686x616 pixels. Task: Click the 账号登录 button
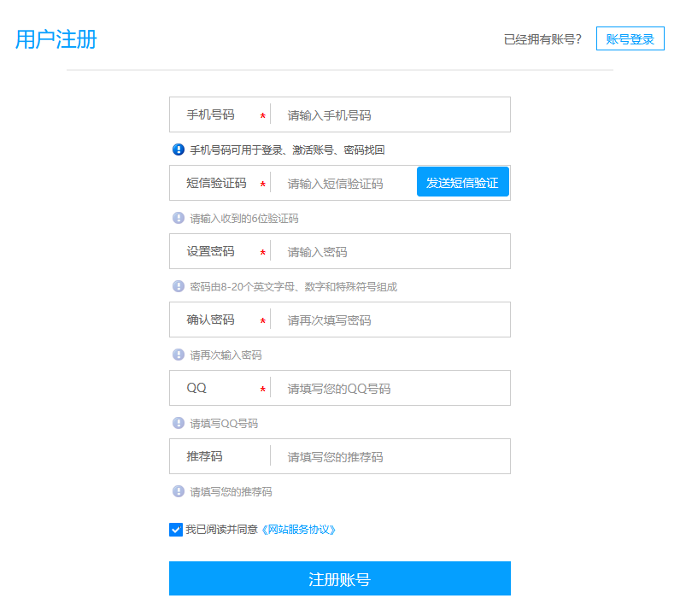(x=630, y=39)
